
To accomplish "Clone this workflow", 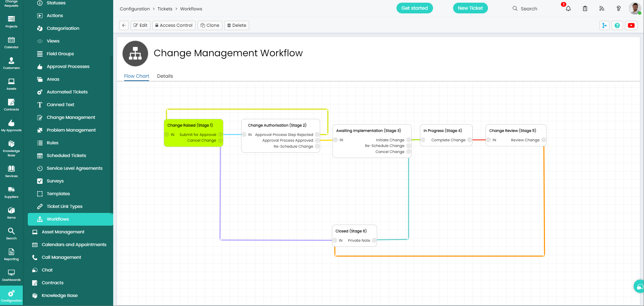I will pos(210,25).
